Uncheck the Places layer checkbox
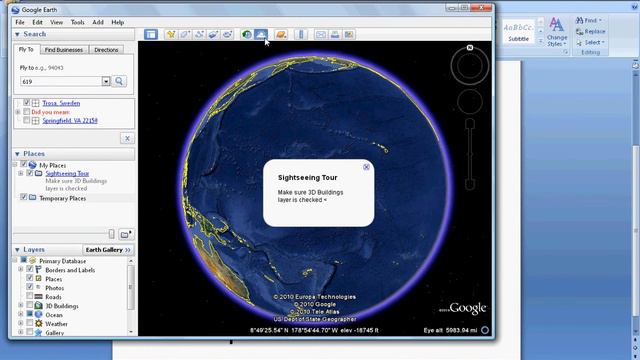The height and width of the screenshot is (360, 640). (x=29, y=278)
